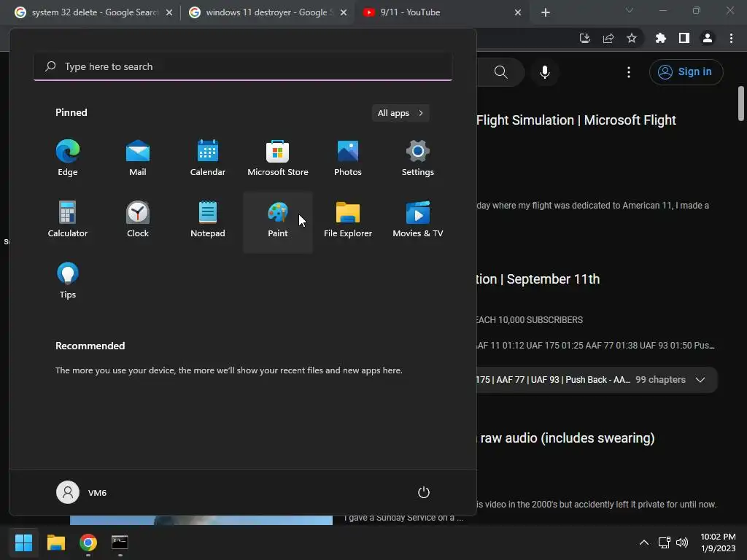Click the YouTube Sign in button
747x560 pixels.
[686, 72]
